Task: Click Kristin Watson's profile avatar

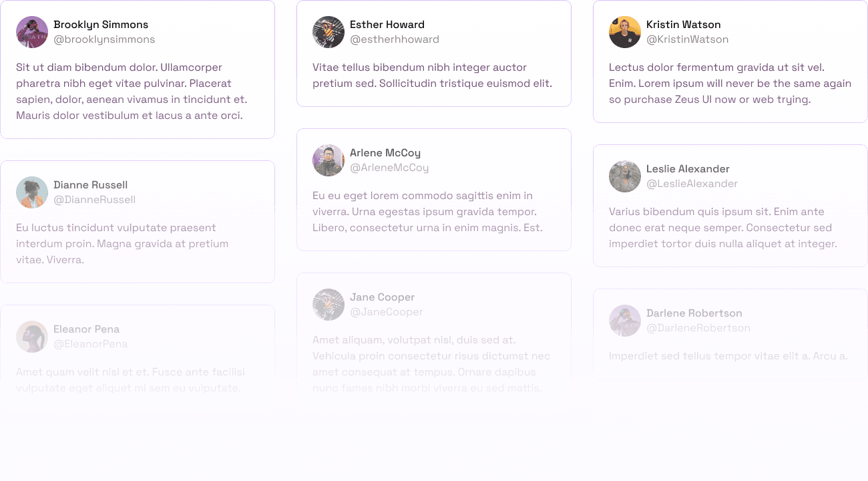Action: tap(625, 32)
